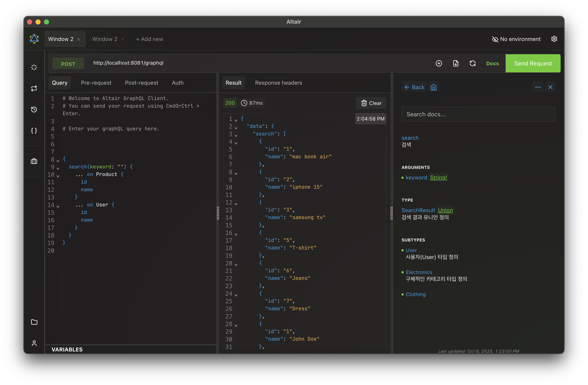Open the Pre-request tab

tap(96, 83)
